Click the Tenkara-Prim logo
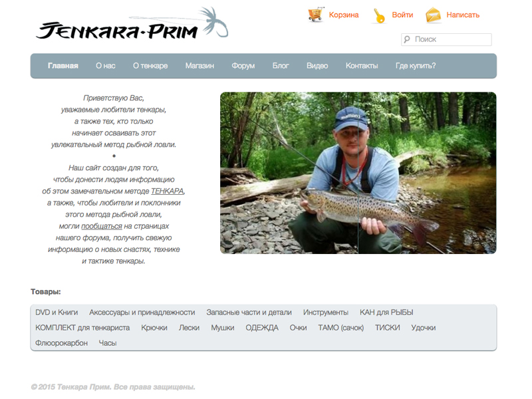 point(132,23)
